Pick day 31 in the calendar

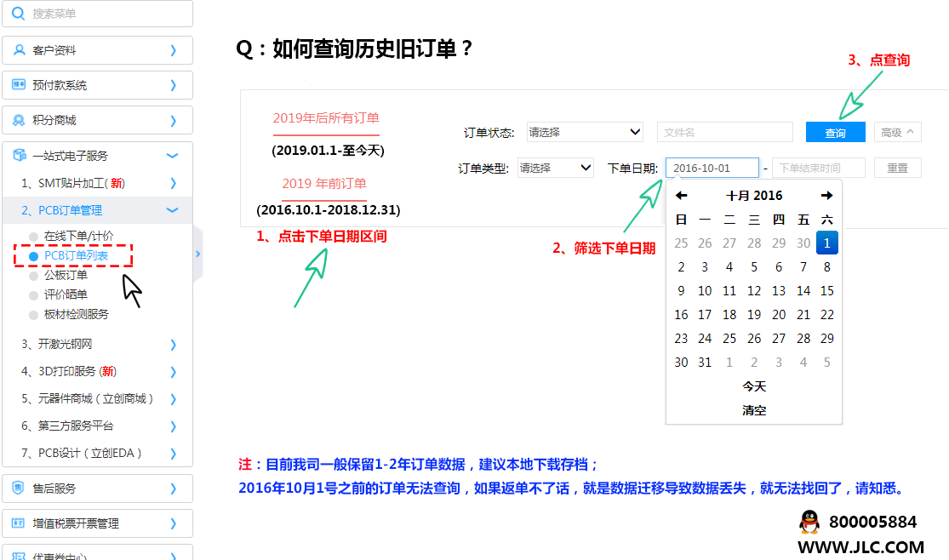705,362
